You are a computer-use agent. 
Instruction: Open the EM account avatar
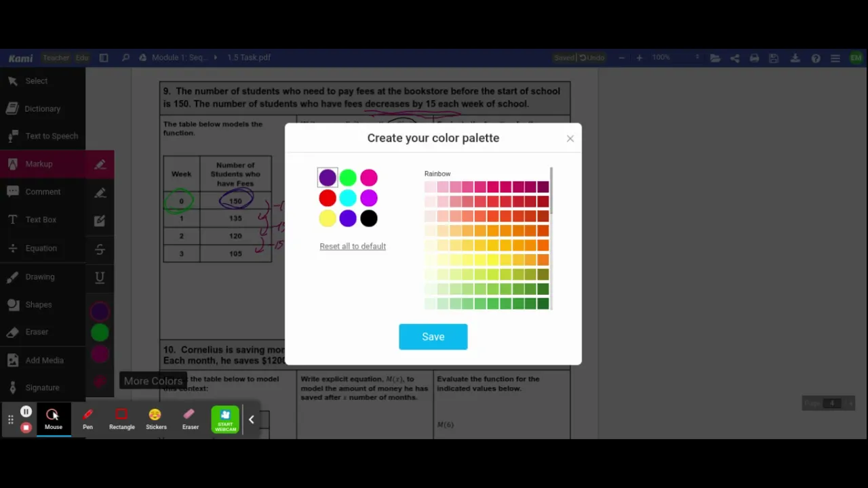856,58
